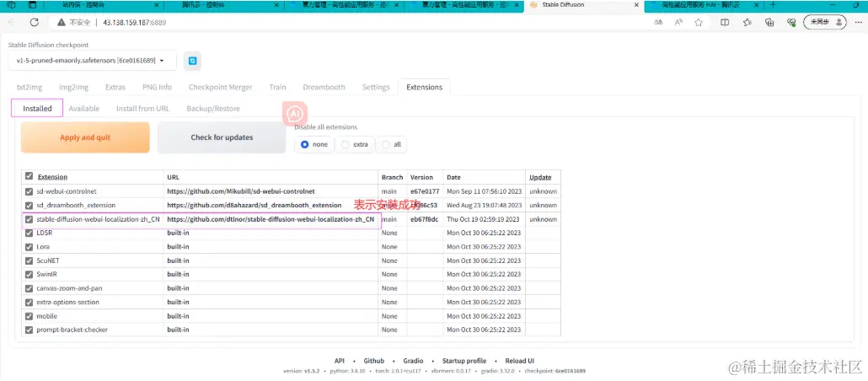Open the collections icon

pyautogui.click(x=769, y=23)
